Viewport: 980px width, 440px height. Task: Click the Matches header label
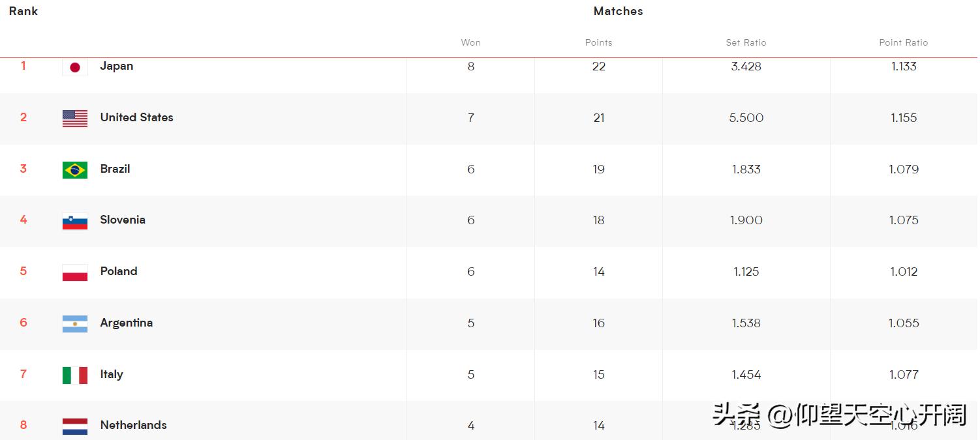click(619, 11)
